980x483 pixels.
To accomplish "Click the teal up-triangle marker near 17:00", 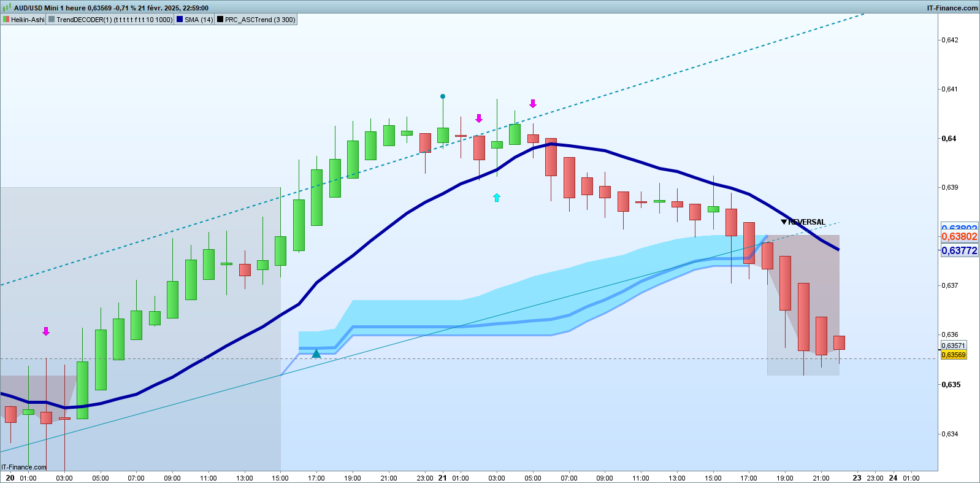I will coord(316,354).
